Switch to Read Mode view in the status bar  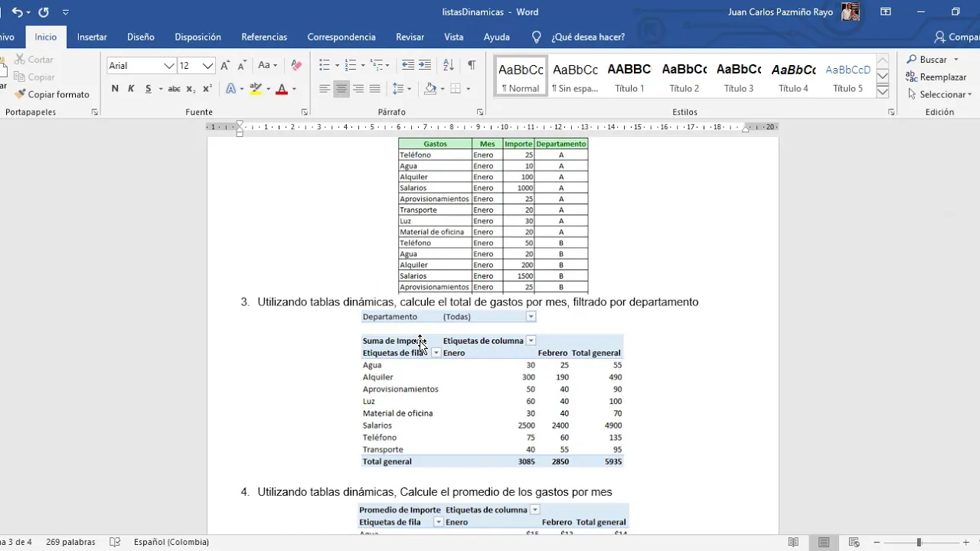coord(794,543)
